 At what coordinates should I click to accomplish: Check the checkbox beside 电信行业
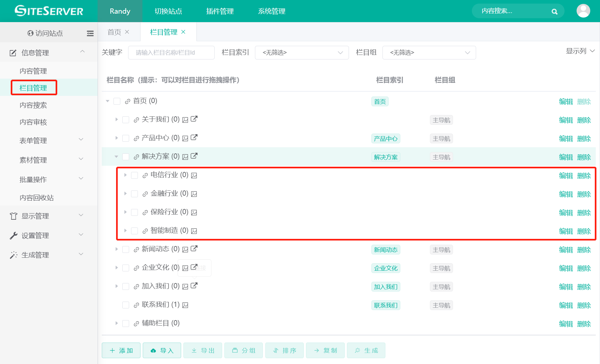[134, 175]
